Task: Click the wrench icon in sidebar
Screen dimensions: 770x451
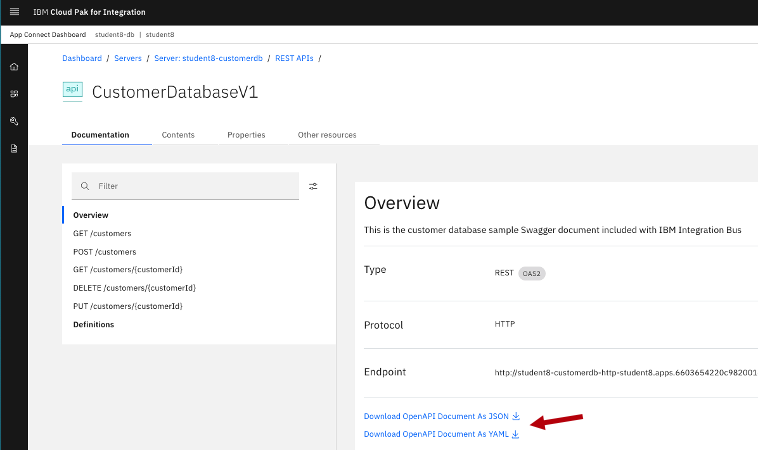Action: coord(14,121)
